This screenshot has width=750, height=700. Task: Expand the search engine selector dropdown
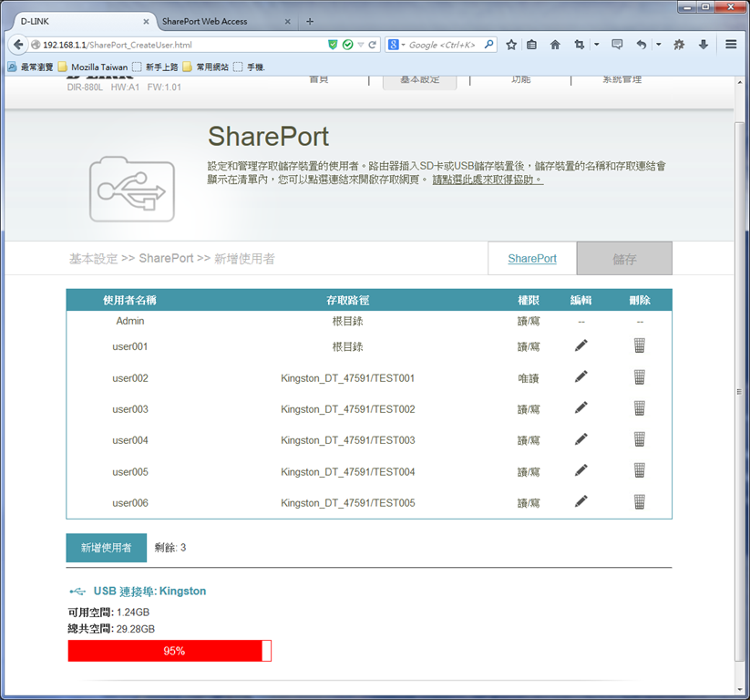397,45
